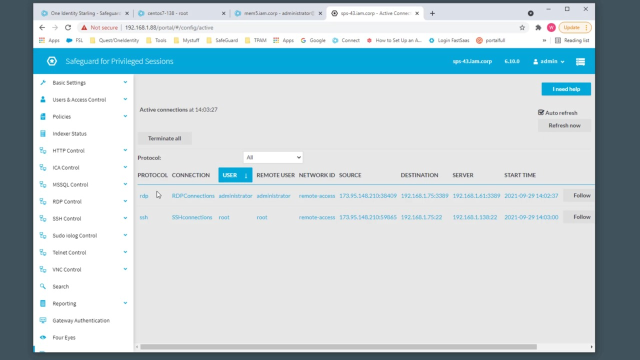Click the RDP Control icon
The image size is (640, 360).
(x=43, y=202)
